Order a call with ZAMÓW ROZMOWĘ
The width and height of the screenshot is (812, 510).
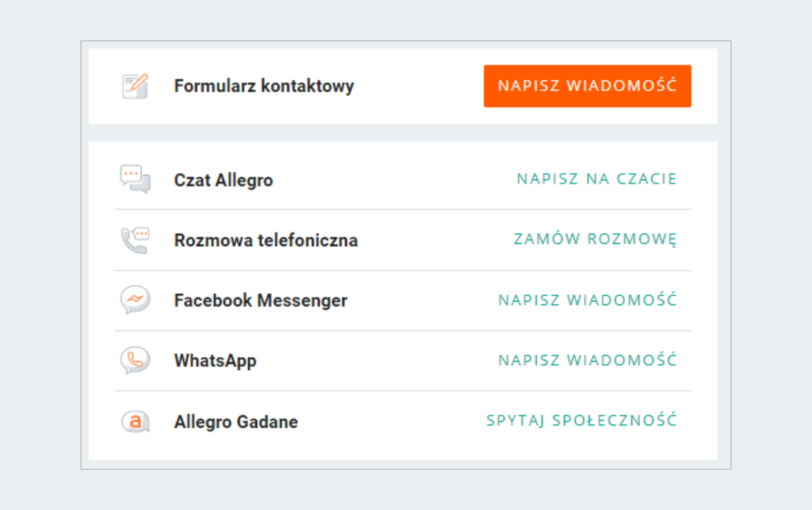click(595, 239)
